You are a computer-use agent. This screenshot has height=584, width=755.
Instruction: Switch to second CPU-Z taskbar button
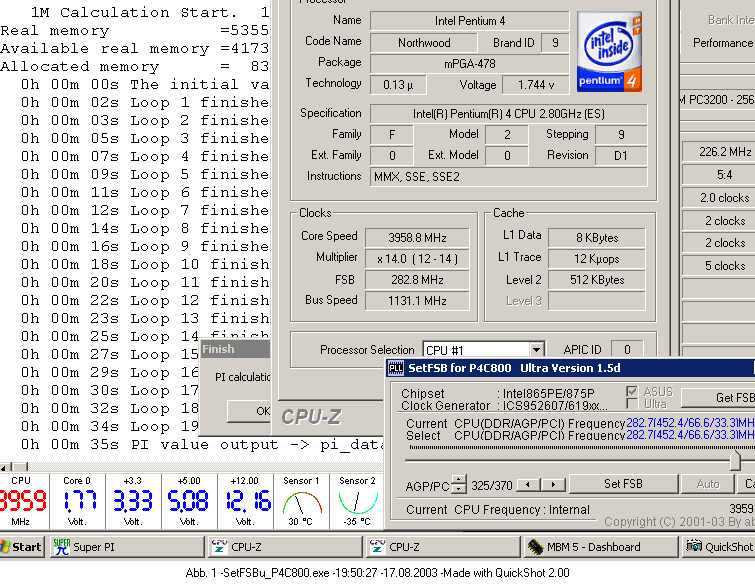(x=443, y=547)
